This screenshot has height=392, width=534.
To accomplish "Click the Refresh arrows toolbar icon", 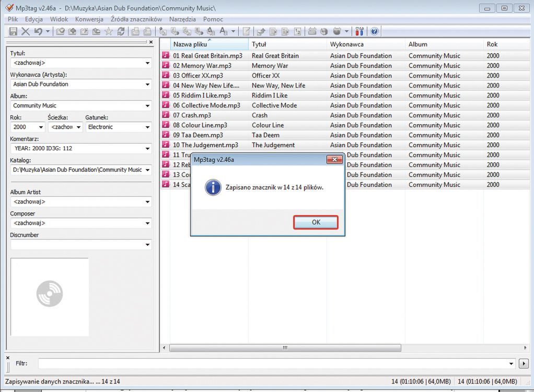I will [x=121, y=32].
